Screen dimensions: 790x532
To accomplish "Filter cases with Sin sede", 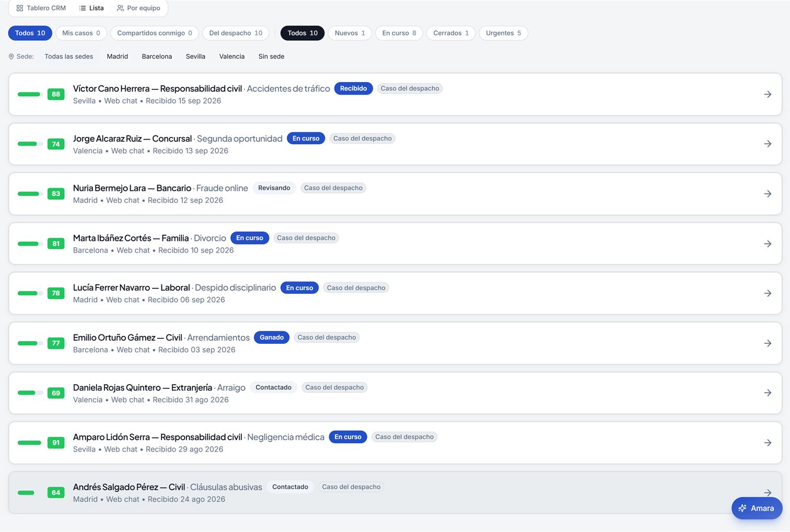I will [271, 56].
